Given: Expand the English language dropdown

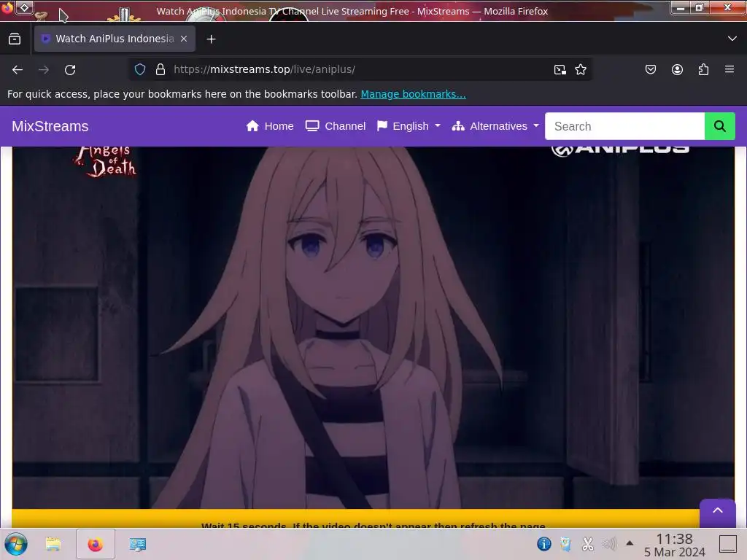Looking at the screenshot, I should [409, 126].
